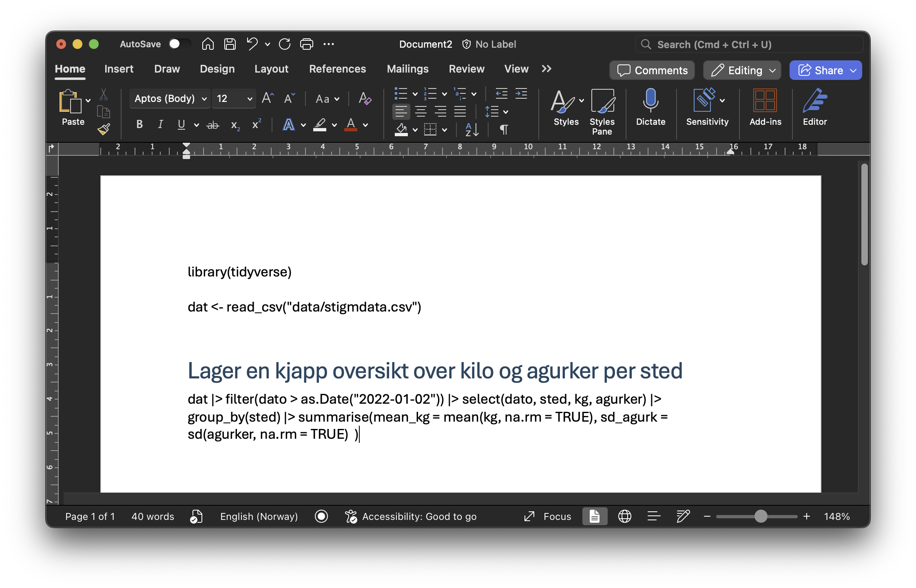
Task: Click the Sort A-Z icon
Action: pyautogui.click(x=472, y=130)
